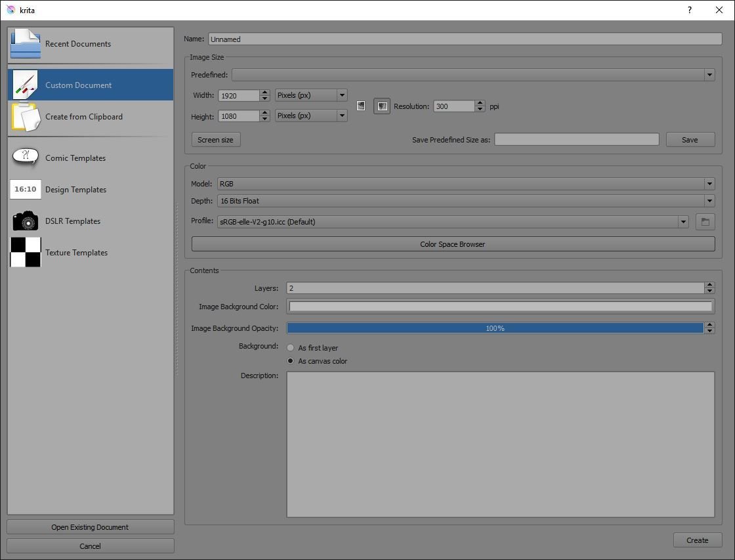735x560 pixels.
Task: Decrease the Width value
Action: [265, 98]
